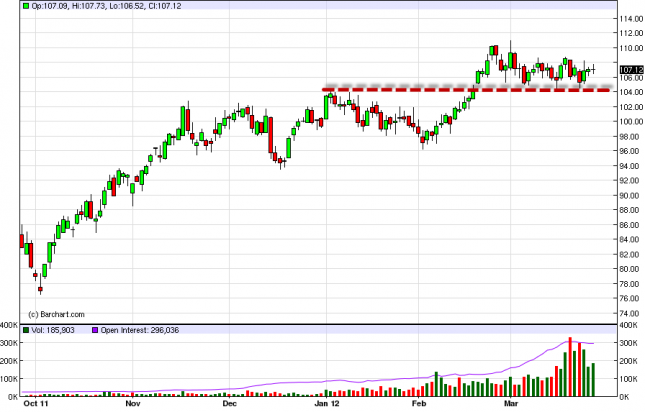This screenshot has height=412, width=645.
Task: Click the 'Open Interest: 296,036' legend text
Action: click(x=140, y=330)
